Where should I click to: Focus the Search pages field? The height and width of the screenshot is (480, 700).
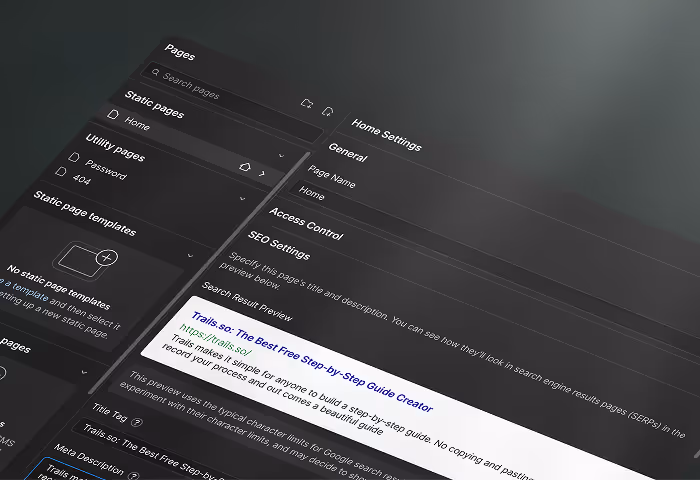[232, 102]
